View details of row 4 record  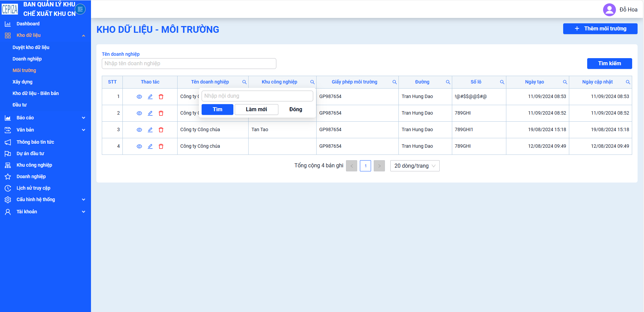coord(139,146)
